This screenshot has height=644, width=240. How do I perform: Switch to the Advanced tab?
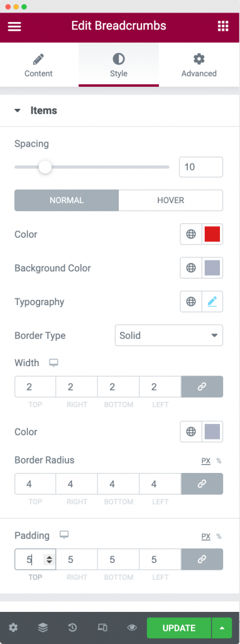(199, 66)
